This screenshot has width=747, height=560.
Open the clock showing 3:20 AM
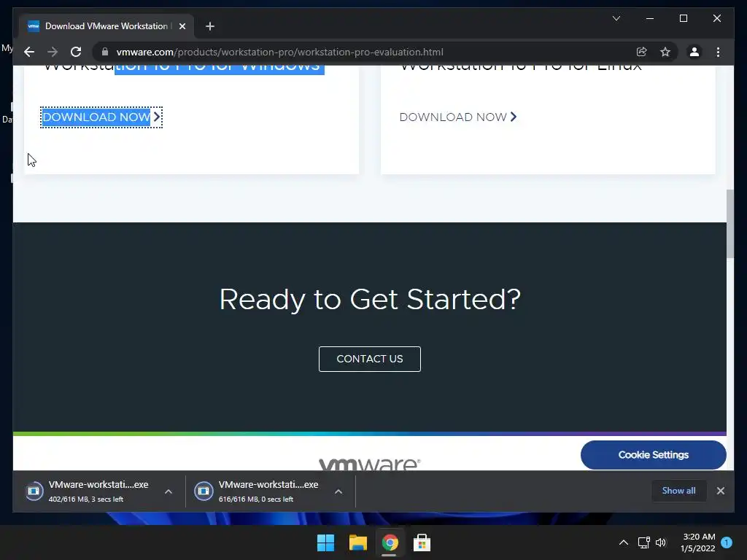point(698,542)
